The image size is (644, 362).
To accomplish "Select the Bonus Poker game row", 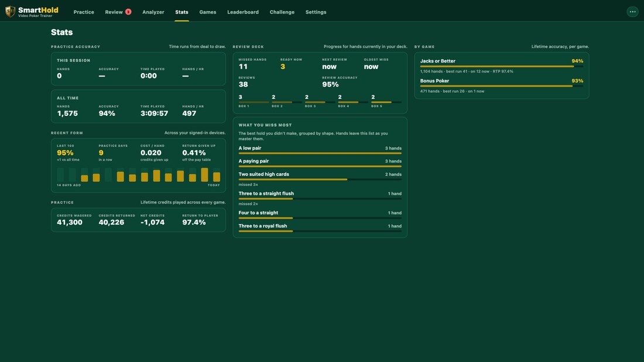I will coord(502,86).
